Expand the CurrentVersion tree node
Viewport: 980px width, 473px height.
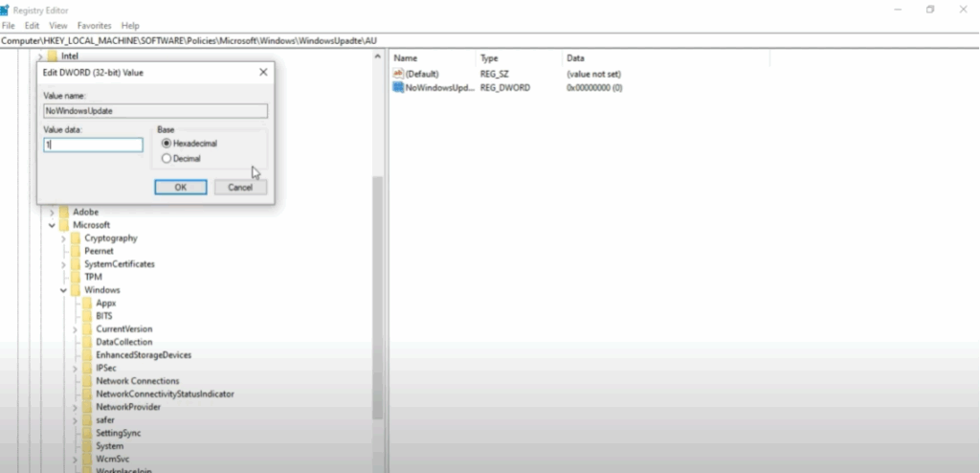tap(75, 329)
